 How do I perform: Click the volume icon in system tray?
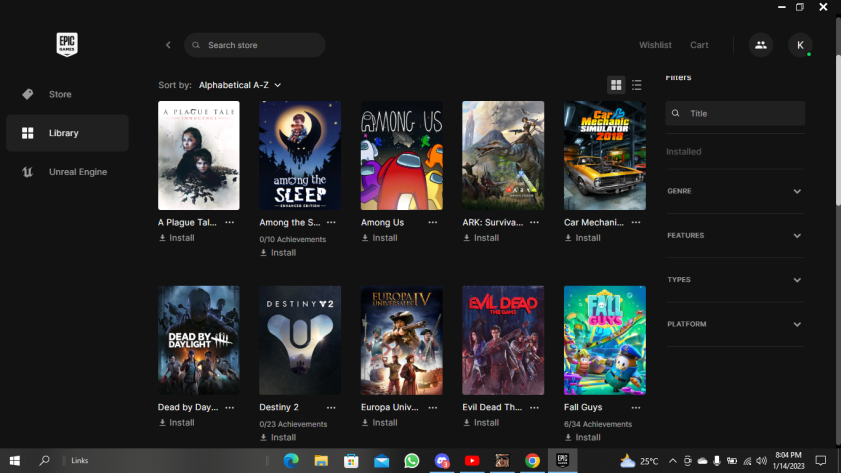point(761,461)
